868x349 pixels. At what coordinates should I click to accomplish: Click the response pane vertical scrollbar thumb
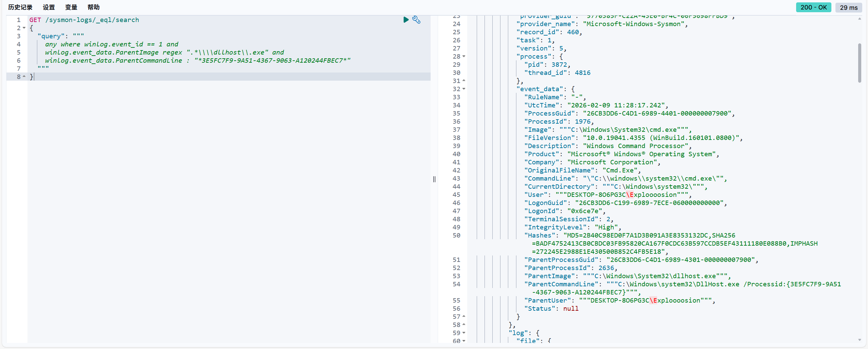860,63
